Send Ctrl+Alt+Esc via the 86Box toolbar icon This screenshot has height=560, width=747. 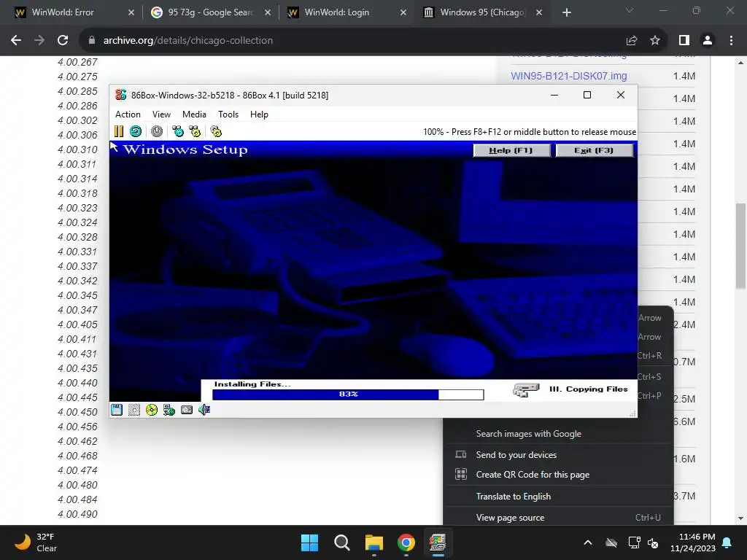(195, 131)
